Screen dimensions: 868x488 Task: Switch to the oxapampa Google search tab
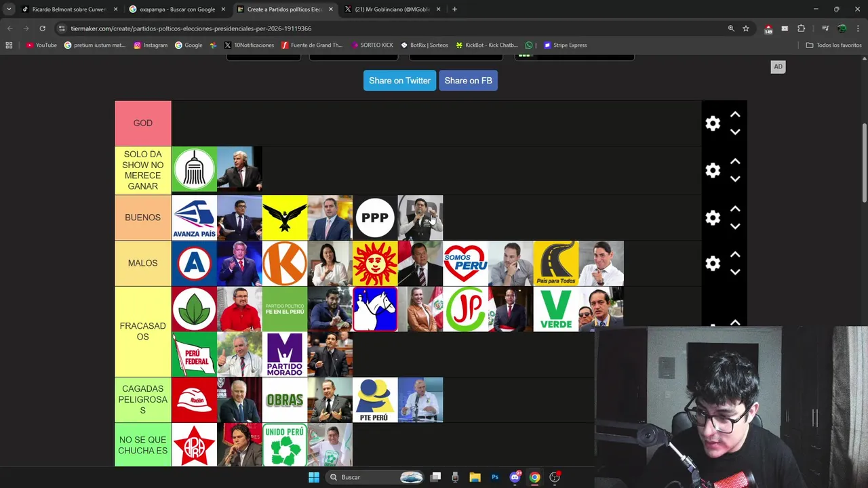coord(178,9)
